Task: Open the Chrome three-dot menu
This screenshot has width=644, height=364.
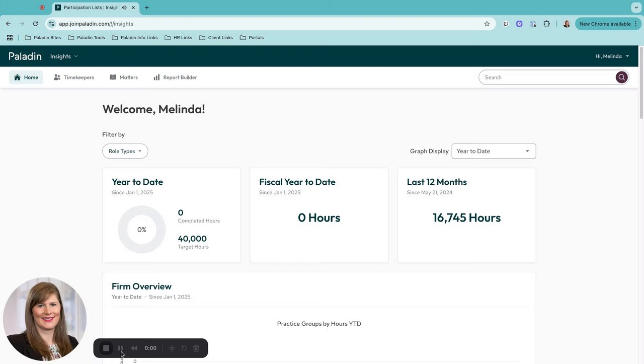Action: click(636, 24)
